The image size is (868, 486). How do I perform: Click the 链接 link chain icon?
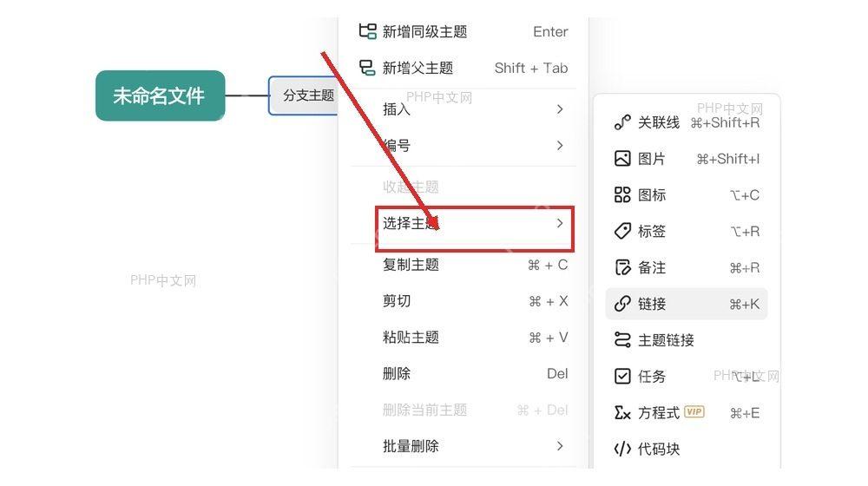pyautogui.click(x=622, y=304)
